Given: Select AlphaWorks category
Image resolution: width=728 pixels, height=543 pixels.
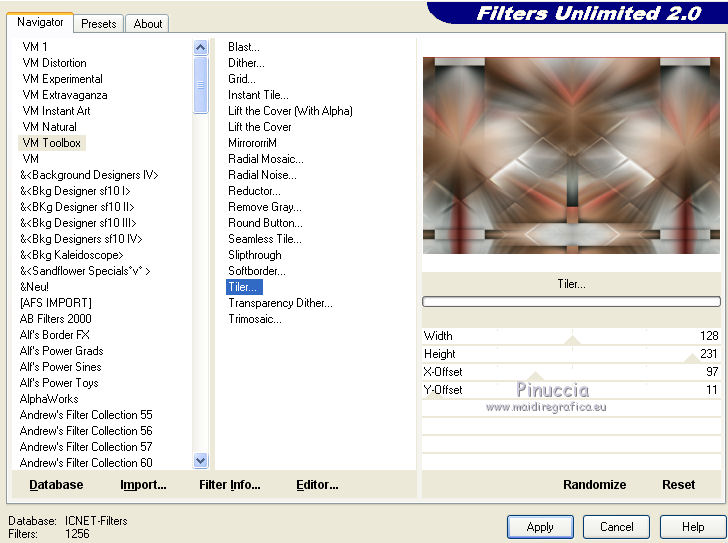Looking at the screenshot, I should tap(49, 399).
